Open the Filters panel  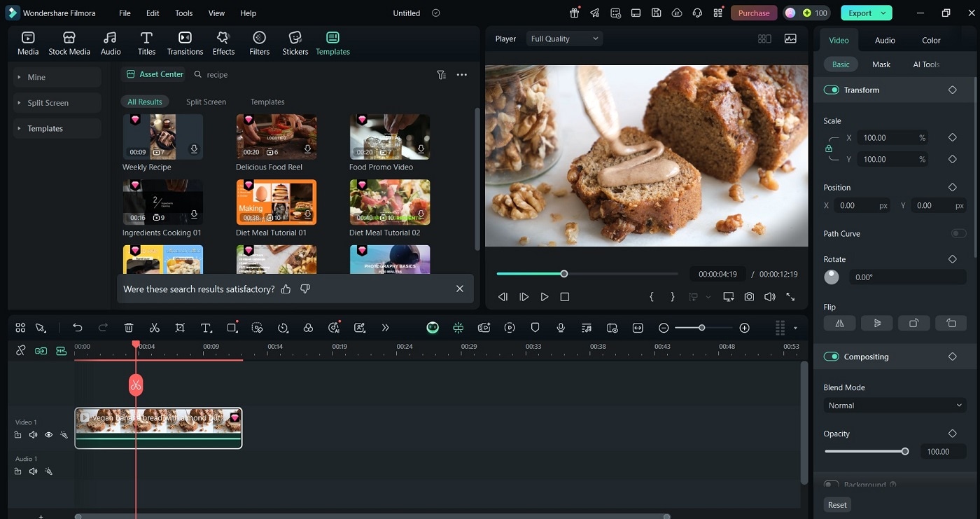click(x=259, y=43)
